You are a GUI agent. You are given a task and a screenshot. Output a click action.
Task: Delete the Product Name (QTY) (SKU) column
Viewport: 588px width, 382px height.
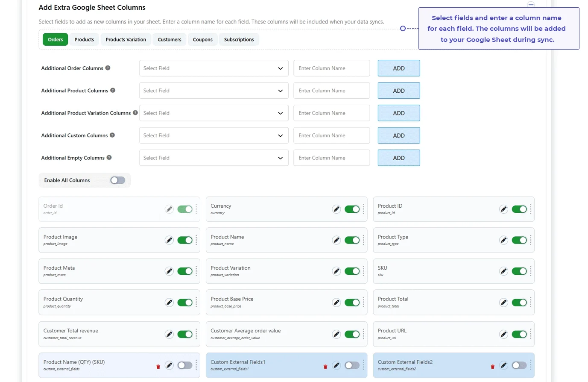pos(158,367)
